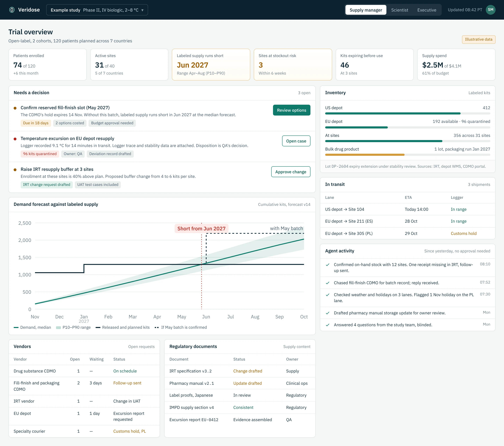Image resolution: width=504 pixels, height=446 pixels.
Task: Click the Bulk drug product progress bar
Action: [408, 155]
